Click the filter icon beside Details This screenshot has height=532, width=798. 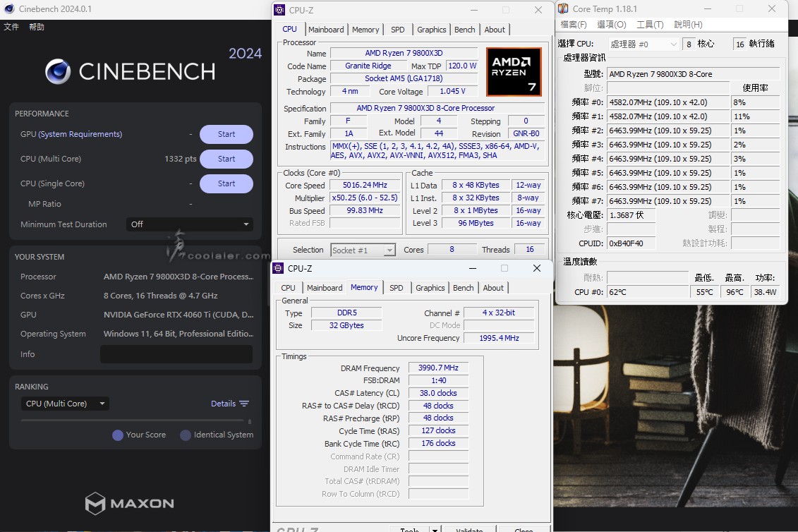[244, 404]
